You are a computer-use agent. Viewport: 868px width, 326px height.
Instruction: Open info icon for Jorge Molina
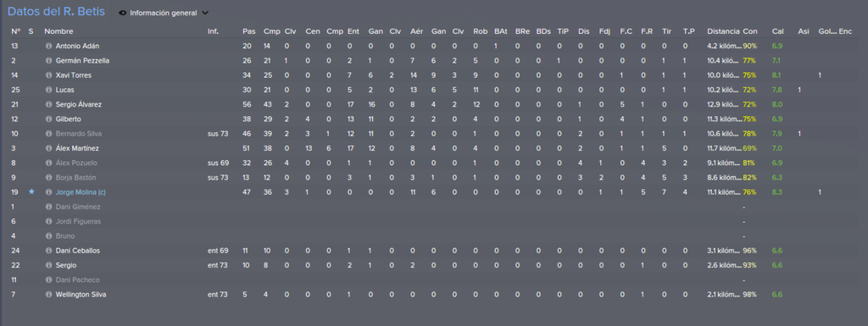(48, 192)
